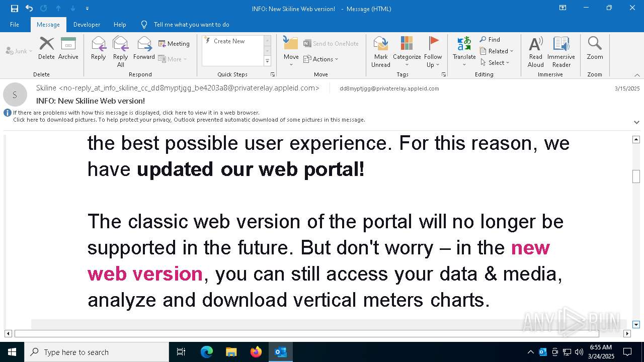Image resolution: width=644 pixels, height=362 pixels.
Task: Click the horizontal scrollbar right arrow
Action: click(x=627, y=333)
